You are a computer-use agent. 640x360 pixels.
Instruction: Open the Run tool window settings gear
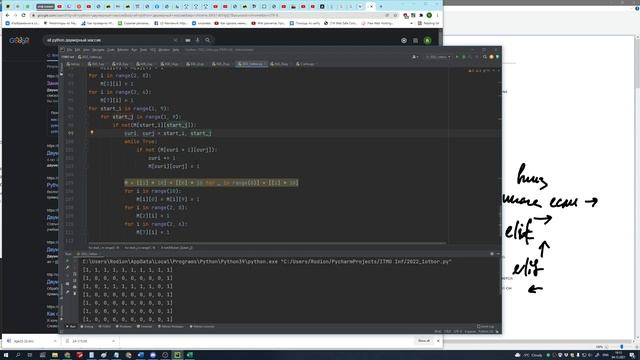492,254
